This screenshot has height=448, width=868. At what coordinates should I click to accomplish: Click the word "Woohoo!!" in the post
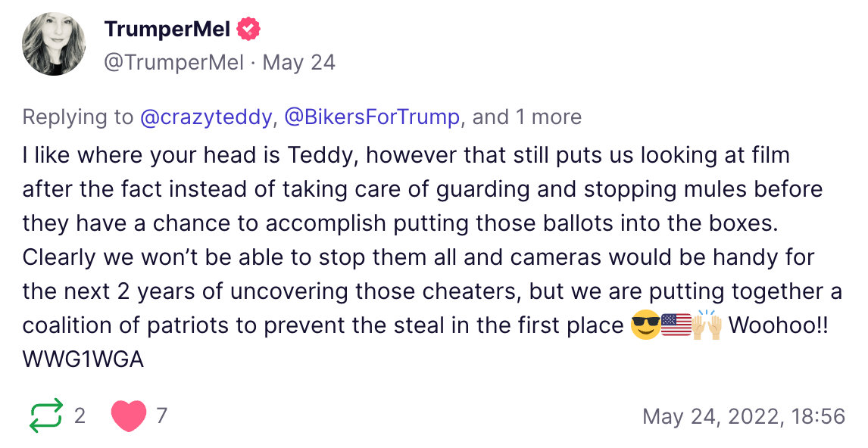(x=779, y=325)
